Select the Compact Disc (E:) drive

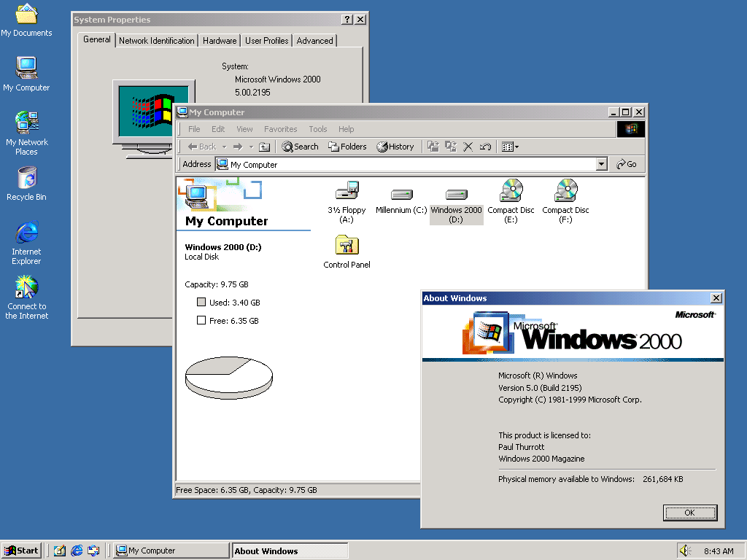coord(511,191)
